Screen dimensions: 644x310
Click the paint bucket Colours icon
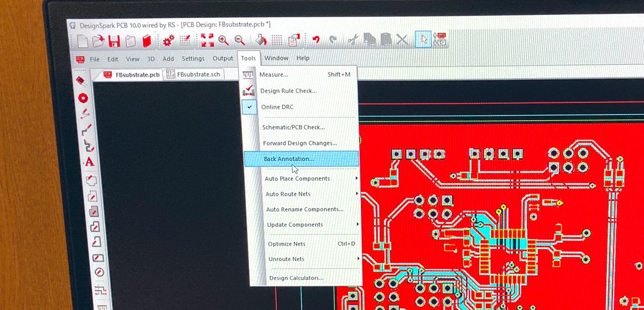coord(261,40)
